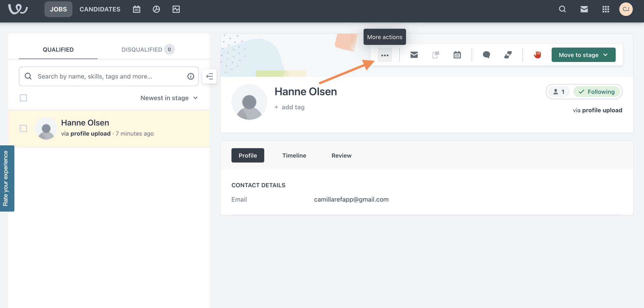Image resolution: width=644 pixels, height=308 pixels.
Task: Open the global search magnifier in top bar
Action: coord(562,9)
